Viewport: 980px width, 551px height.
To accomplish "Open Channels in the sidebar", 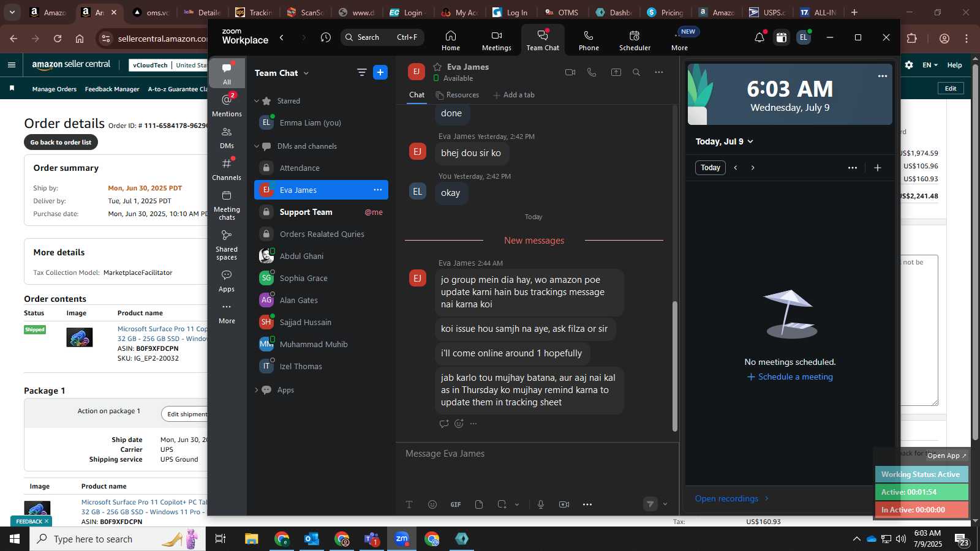I will pos(227,169).
